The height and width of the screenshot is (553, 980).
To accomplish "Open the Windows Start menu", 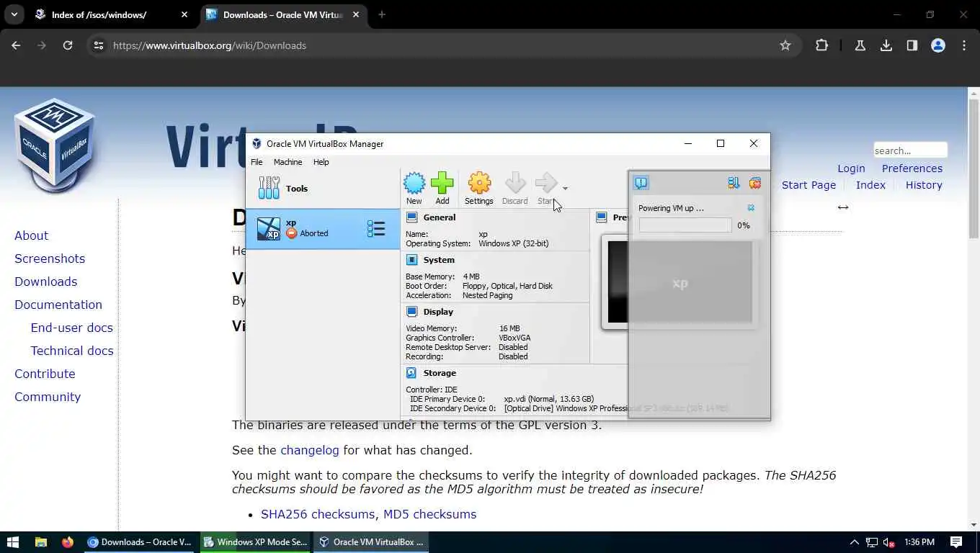I will click(x=13, y=542).
